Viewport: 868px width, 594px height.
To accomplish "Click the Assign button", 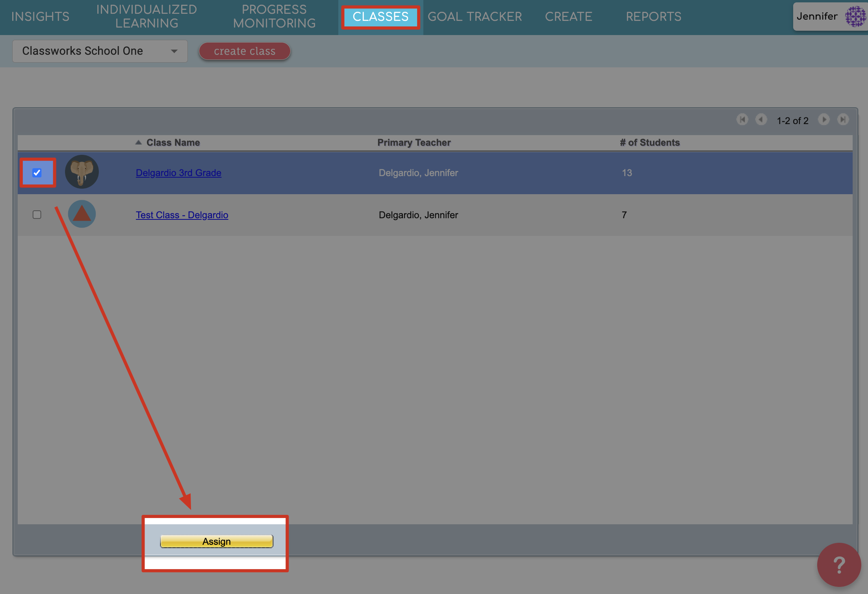I will [216, 541].
